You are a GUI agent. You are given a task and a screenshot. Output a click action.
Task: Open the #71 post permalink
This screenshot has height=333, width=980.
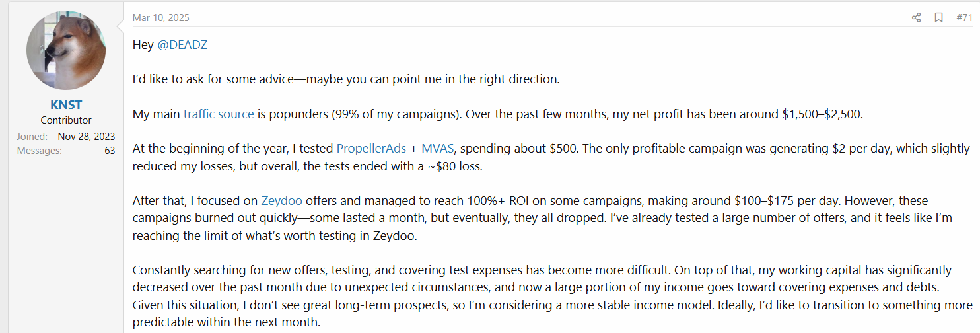(x=964, y=18)
